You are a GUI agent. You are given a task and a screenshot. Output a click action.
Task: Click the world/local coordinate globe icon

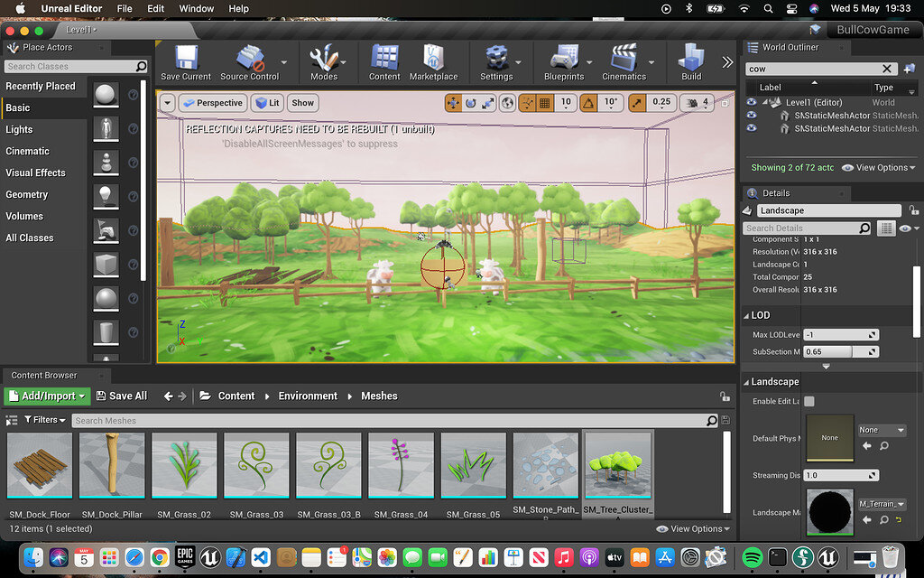point(508,102)
